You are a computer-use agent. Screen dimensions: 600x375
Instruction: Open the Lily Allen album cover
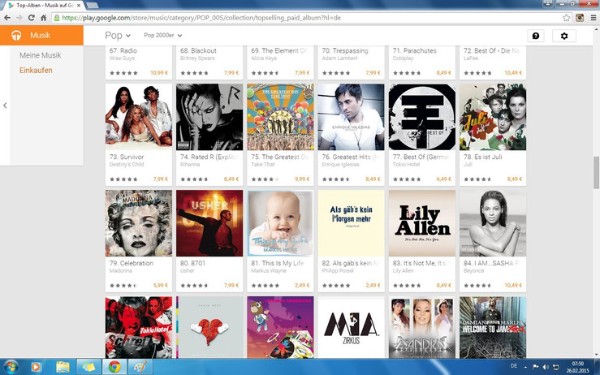pyautogui.click(x=422, y=223)
